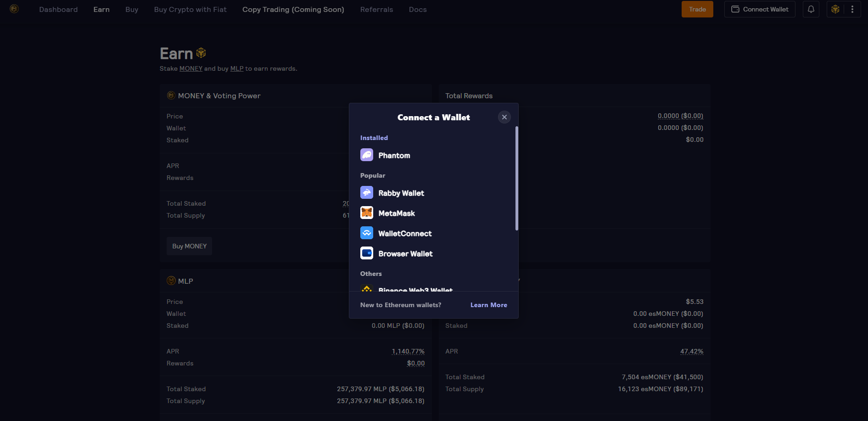Click the Learn More link
The image size is (868, 421).
click(488, 305)
